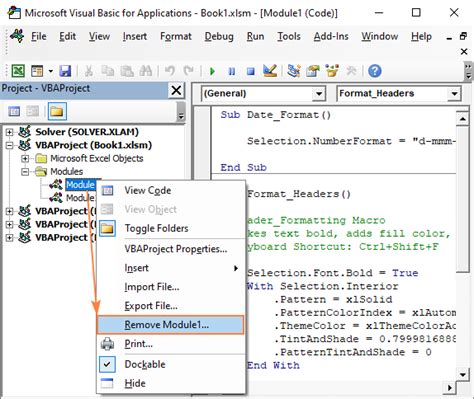
Task: Open VBA Help question mark icon
Action: pos(375,71)
